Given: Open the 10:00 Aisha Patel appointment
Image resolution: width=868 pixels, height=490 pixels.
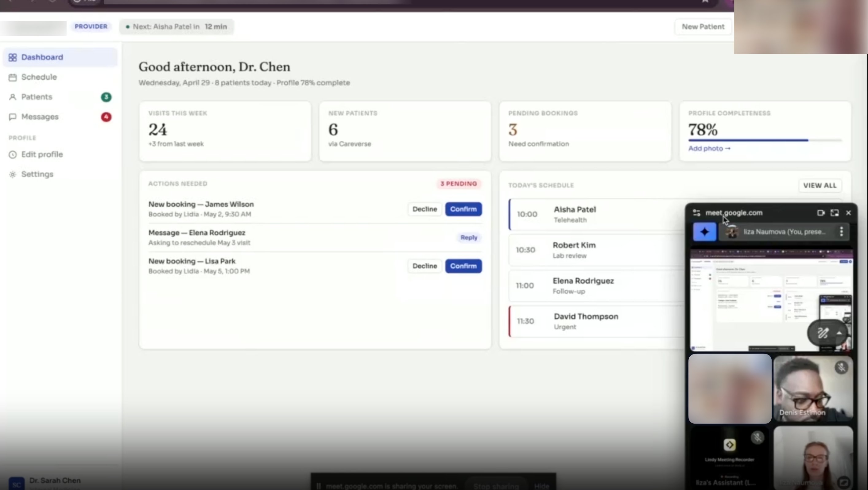Looking at the screenshot, I should [x=596, y=214].
